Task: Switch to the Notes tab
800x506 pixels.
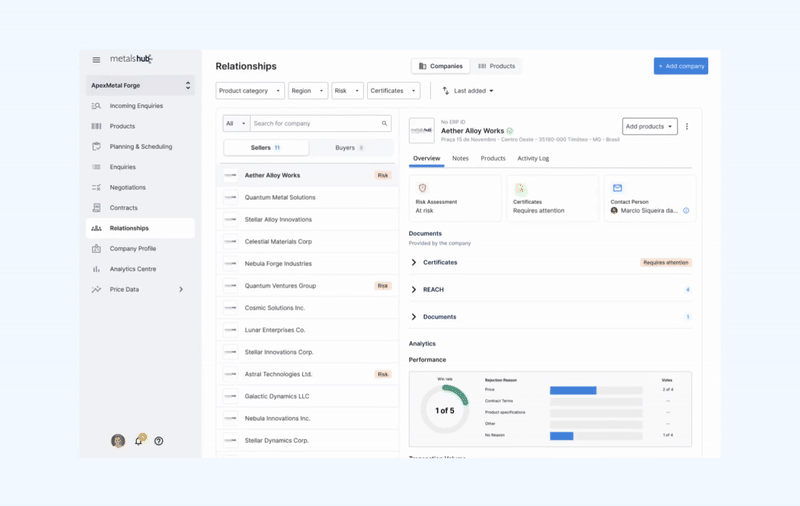Action: 460,159
